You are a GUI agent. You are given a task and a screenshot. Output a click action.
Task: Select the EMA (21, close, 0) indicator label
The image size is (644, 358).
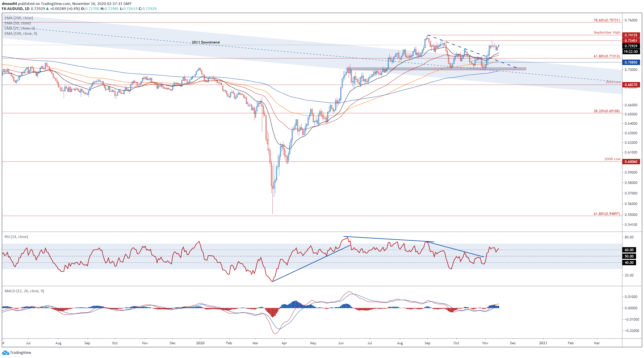[20, 28]
